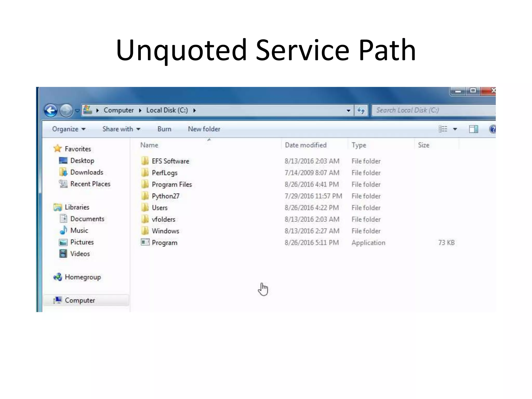The width and height of the screenshot is (532, 399).
Task: Select Homegroup in the navigation pane
Action: 83,277
